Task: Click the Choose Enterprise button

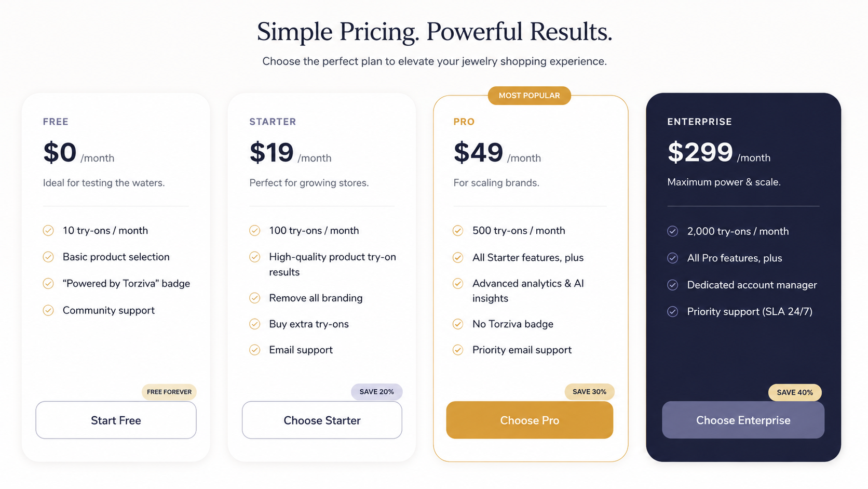Action: [x=743, y=420]
